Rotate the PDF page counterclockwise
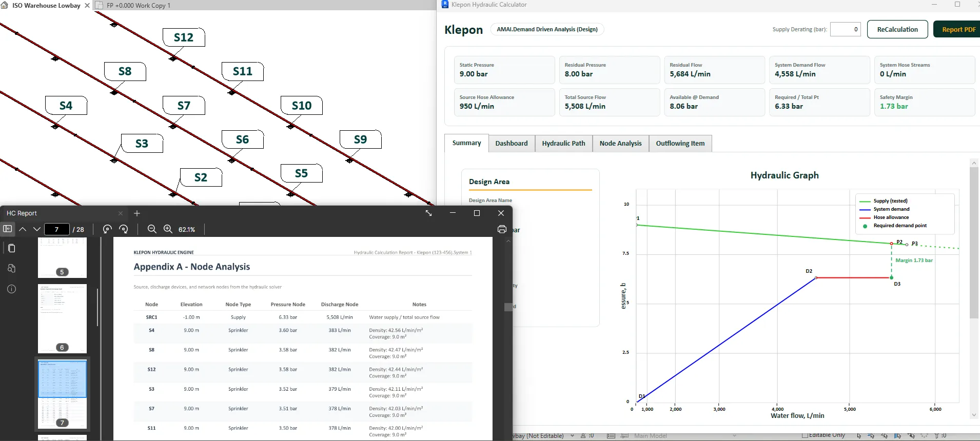 pyautogui.click(x=107, y=229)
